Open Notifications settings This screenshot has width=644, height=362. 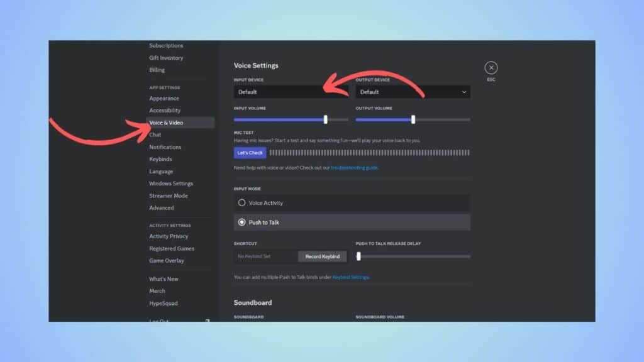pos(165,146)
